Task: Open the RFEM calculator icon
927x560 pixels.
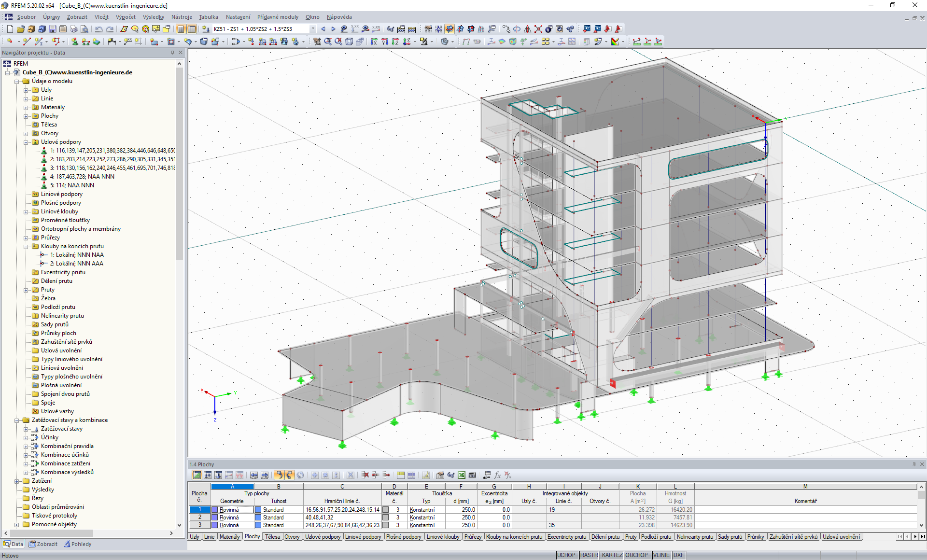Action: pos(472,476)
